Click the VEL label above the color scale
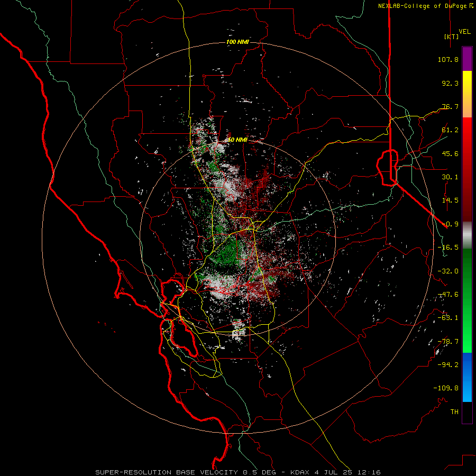This screenshot has height=476, width=476. [x=465, y=32]
